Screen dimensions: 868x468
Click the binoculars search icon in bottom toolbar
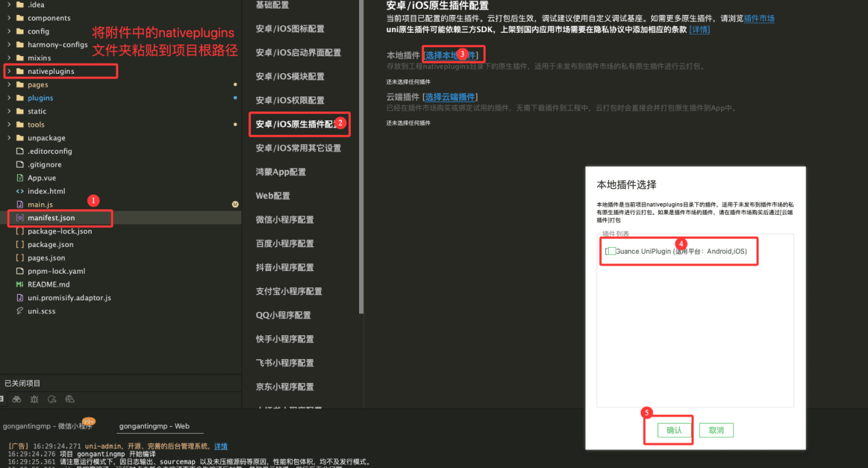pos(16,399)
